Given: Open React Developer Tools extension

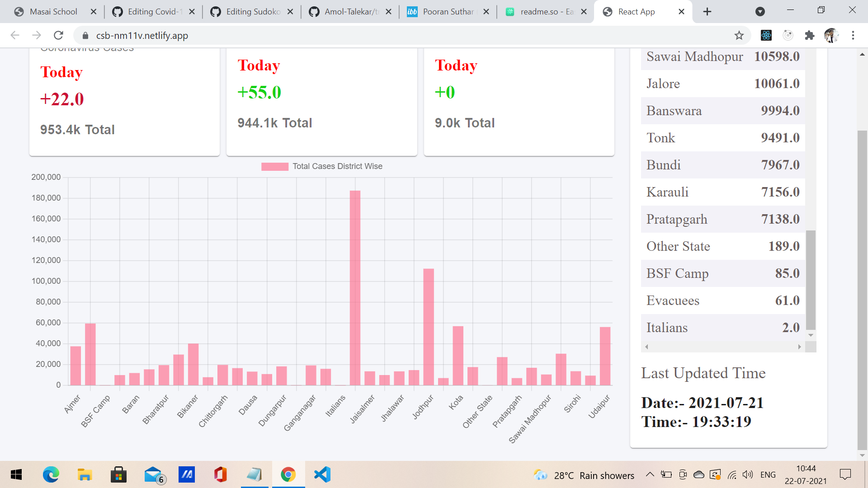Looking at the screenshot, I should pyautogui.click(x=766, y=35).
